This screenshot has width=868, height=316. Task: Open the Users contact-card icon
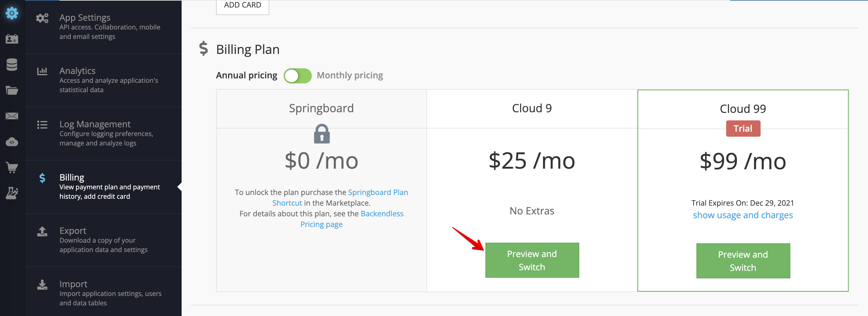(x=12, y=39)
